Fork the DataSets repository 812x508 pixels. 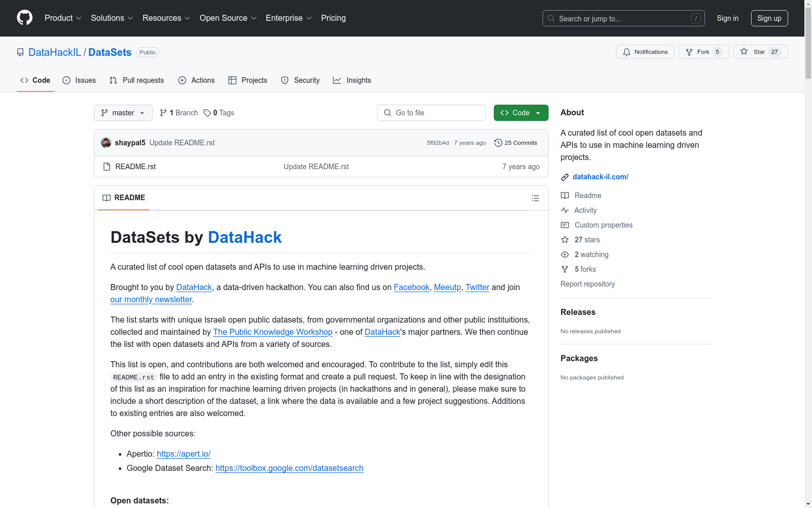(x=704, y=52)
